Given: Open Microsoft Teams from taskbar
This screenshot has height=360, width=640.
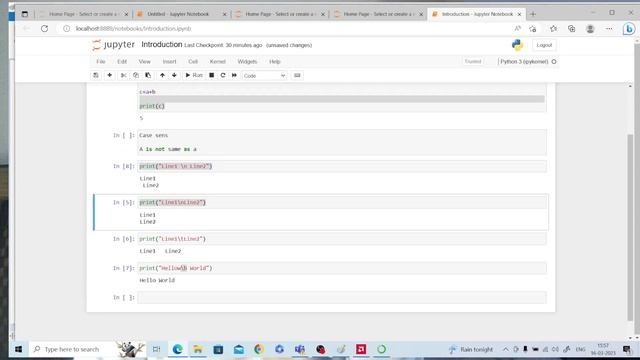Looking at the screenshot, I should point(300,349).
